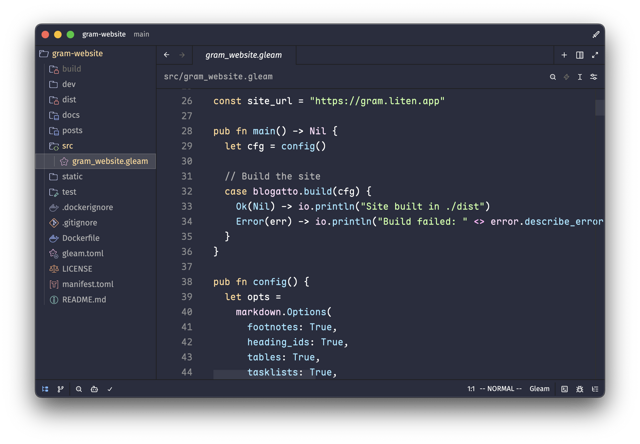The height and width of the screenshot is (444, 640).
Task: Go forward with right arrow
Action: (182, 55)
